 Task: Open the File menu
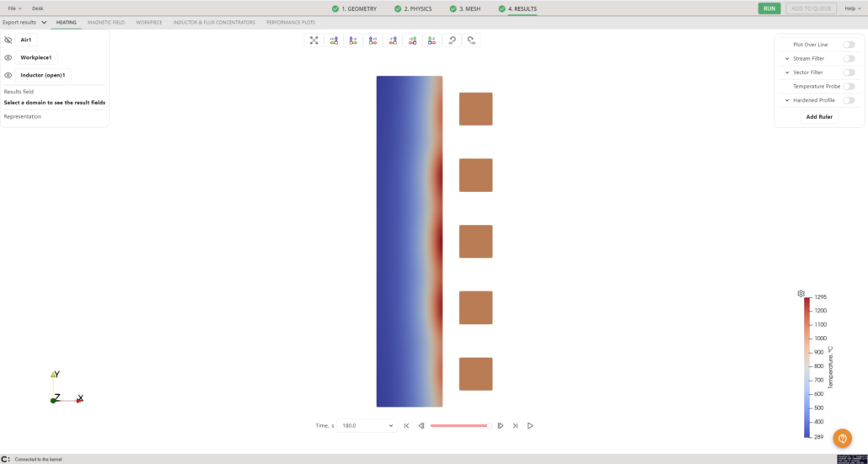[15, 8]
